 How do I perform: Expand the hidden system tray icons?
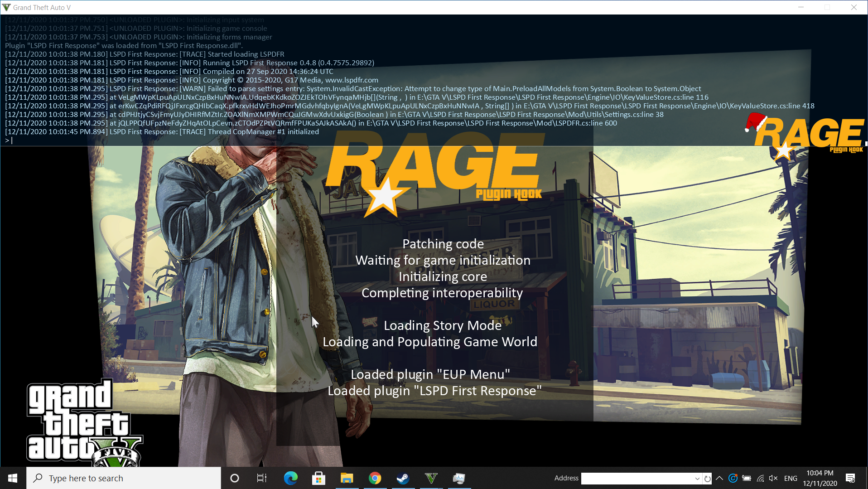[719, 478]
